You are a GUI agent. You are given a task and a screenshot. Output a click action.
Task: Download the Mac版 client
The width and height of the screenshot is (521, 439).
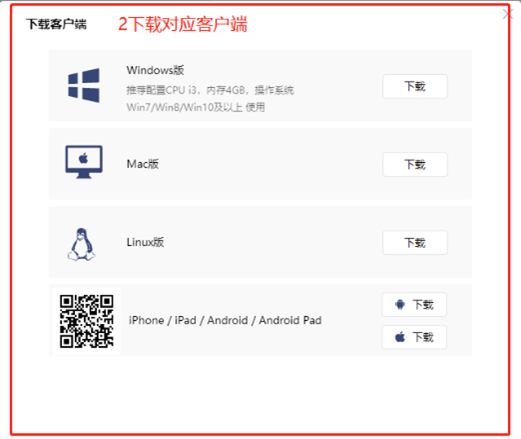coord(415,164)
